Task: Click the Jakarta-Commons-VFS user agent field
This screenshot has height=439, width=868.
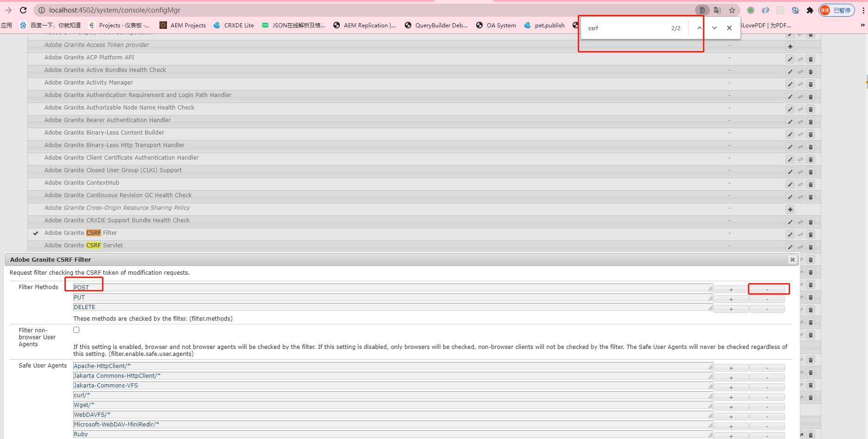Action: (x=393, y=385)
